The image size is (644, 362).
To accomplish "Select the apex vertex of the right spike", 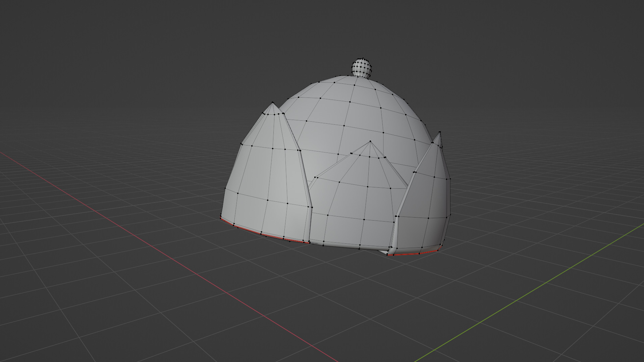I will click(440, 132).
